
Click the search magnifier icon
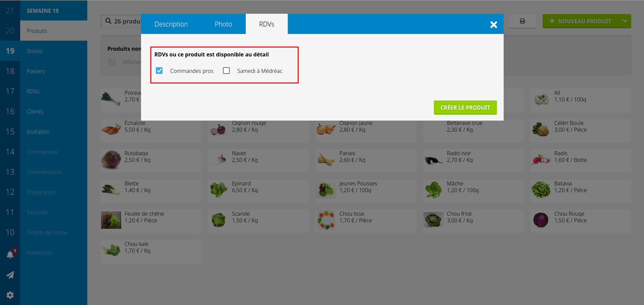coord(108,21)
